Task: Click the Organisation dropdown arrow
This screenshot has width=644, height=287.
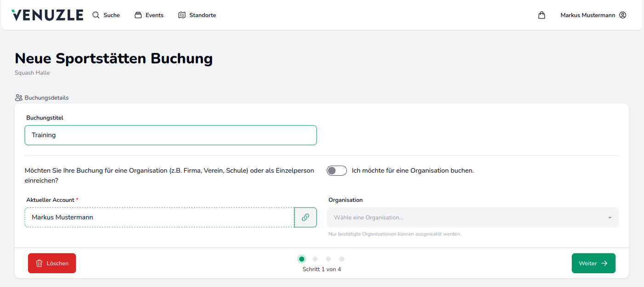Action: click(x=610, y=218)
